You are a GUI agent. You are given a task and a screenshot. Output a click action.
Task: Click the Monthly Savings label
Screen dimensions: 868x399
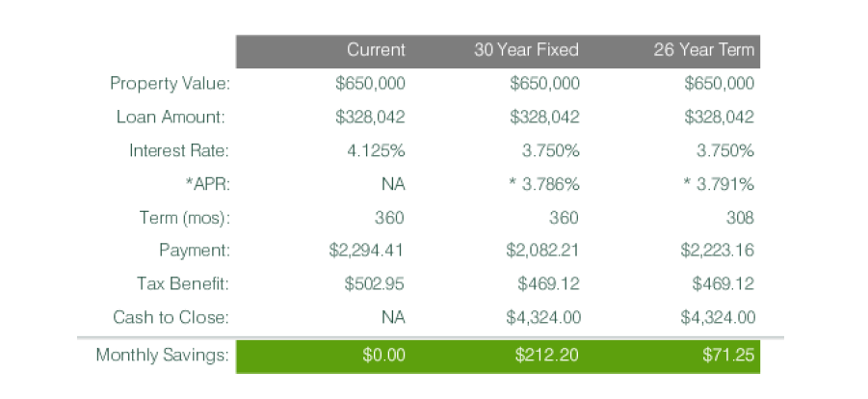pyautogui.click(x=162, y=355)
